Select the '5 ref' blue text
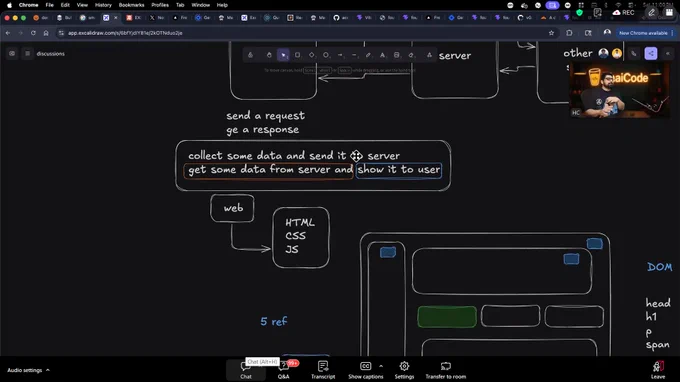 pyautogui.click(x=274, y=321)
